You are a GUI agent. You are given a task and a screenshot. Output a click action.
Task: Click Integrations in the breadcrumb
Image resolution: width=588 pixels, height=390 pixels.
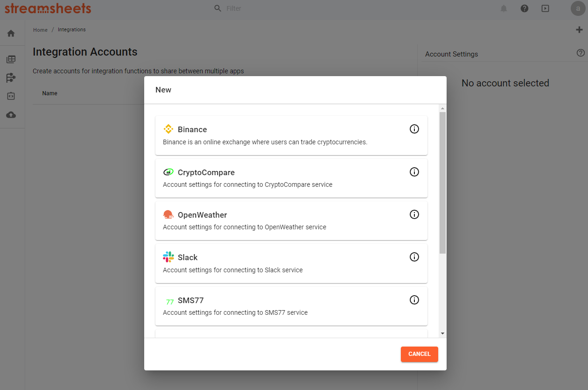(x=72, y=29)
